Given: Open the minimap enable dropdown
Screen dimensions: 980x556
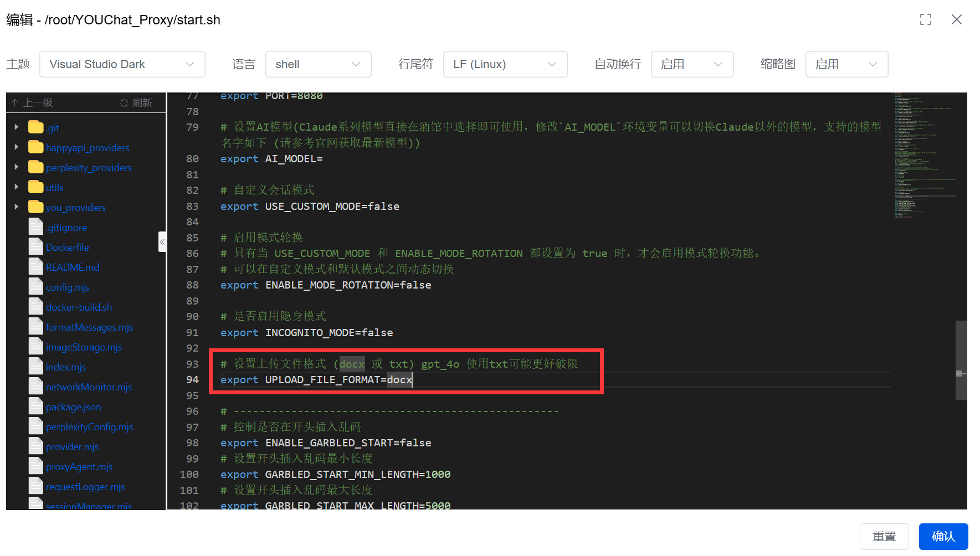Looking at the screenshot, I should click(846, 64).
